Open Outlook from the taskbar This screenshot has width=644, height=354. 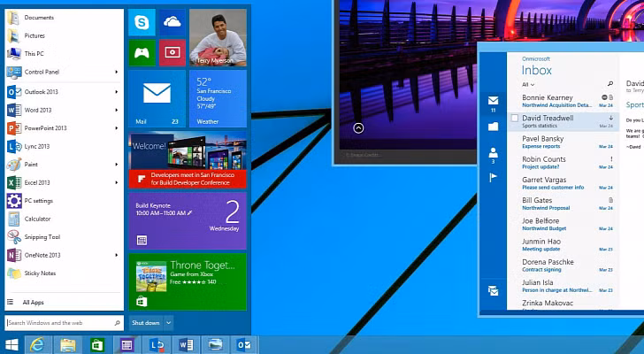click(x=245, y=345)
